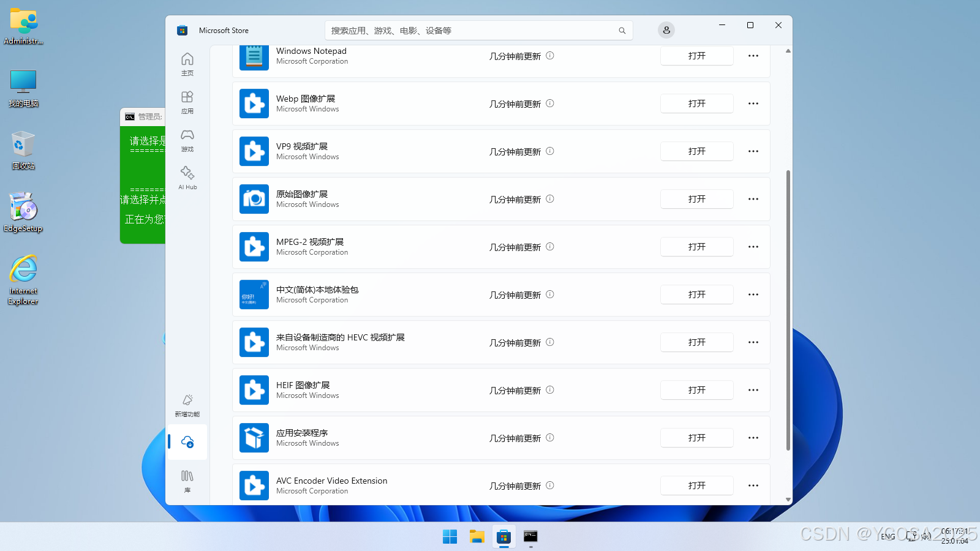
Task: Click the Webp 图像扩展 app icon
Action: click(x=254, y=103)
